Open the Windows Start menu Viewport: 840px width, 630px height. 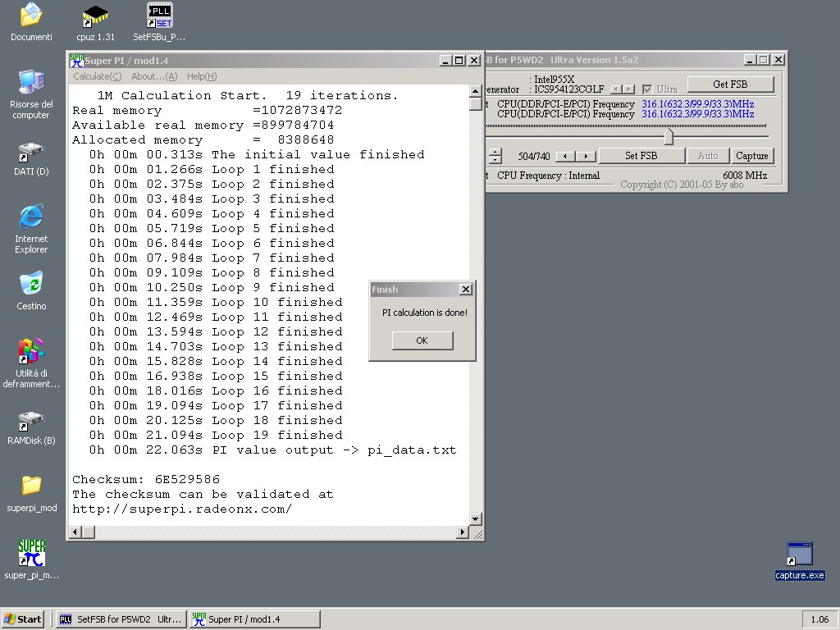point(22,619)
